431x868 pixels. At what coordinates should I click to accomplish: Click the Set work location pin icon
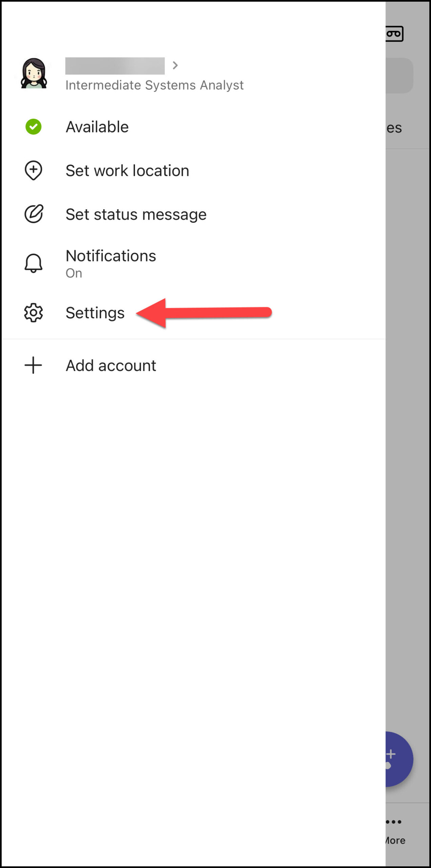click(33, 171)
